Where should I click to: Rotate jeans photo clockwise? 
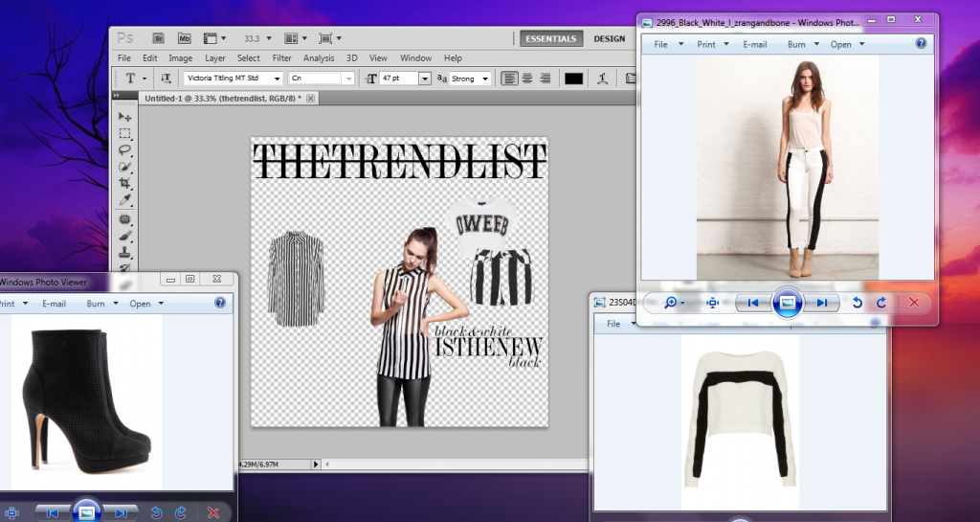[x=881, y=303]
